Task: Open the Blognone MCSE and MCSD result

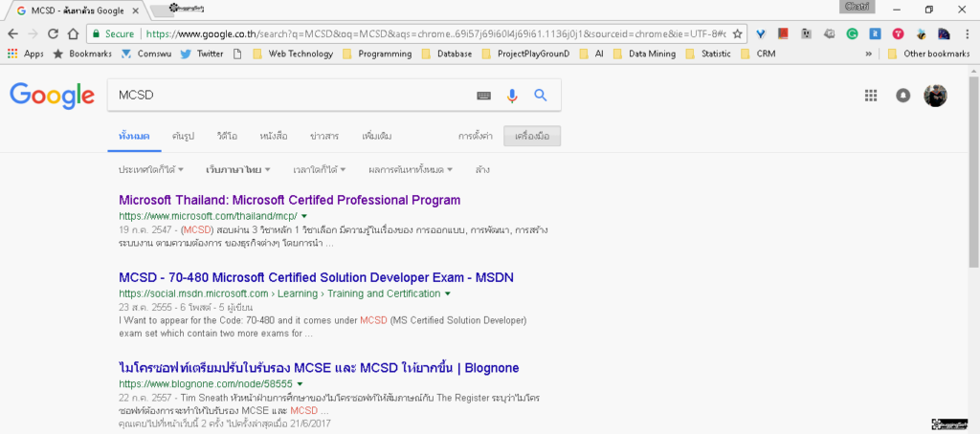Action: tap(319, 368)
